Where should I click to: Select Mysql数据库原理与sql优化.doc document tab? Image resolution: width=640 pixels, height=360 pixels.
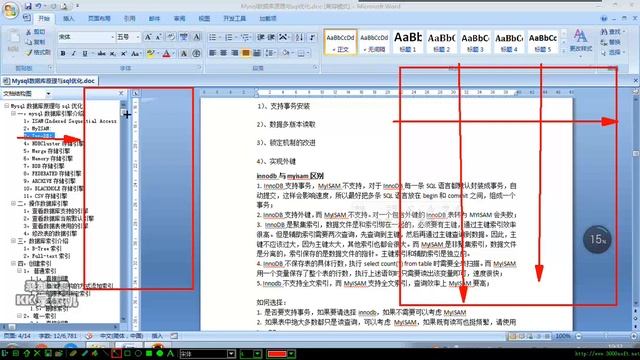point(49,81)
